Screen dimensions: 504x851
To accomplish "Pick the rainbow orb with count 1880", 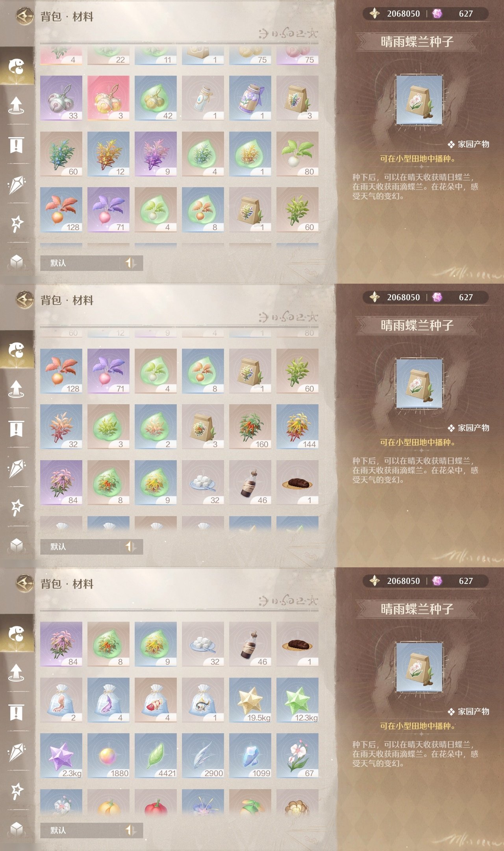I will point(108,756).
